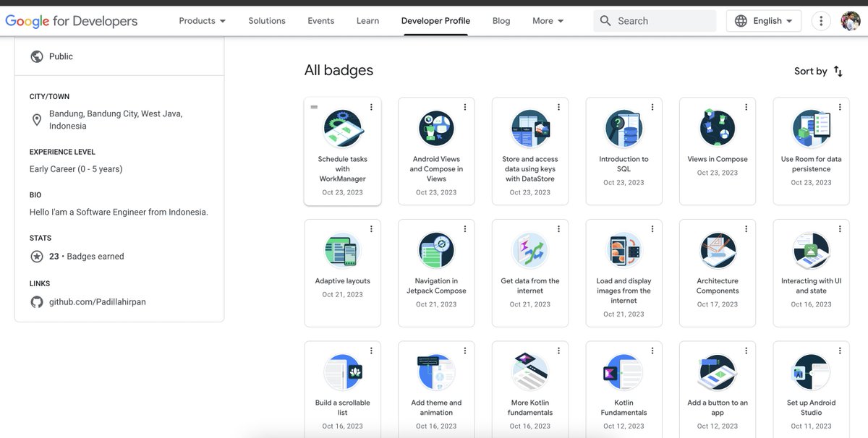Screen dimensions: 868x438
Task: Open the Store and access data DataStore badge icon
Action: 530,129
